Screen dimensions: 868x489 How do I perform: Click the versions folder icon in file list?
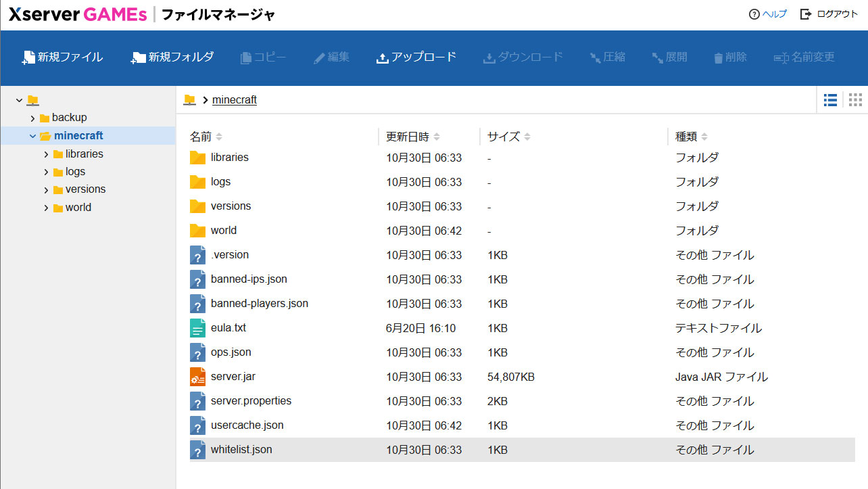(197, 206)
